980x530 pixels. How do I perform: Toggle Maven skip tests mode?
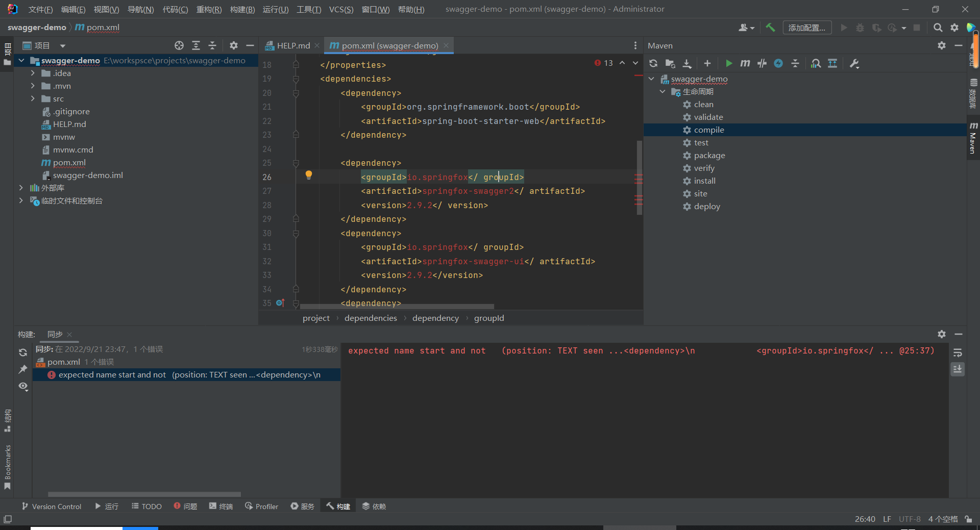point(778,63)
